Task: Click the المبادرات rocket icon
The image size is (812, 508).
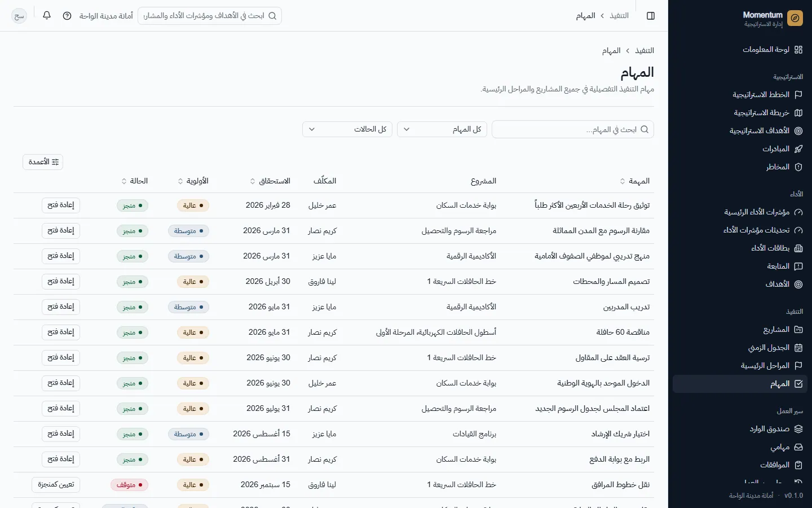Action: 798,149
